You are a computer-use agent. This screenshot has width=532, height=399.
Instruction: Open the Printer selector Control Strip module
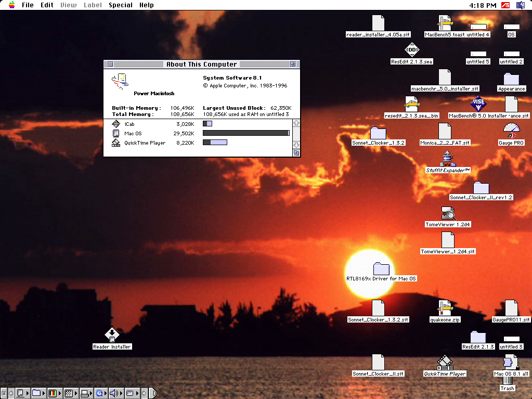(x=86, y=393)
